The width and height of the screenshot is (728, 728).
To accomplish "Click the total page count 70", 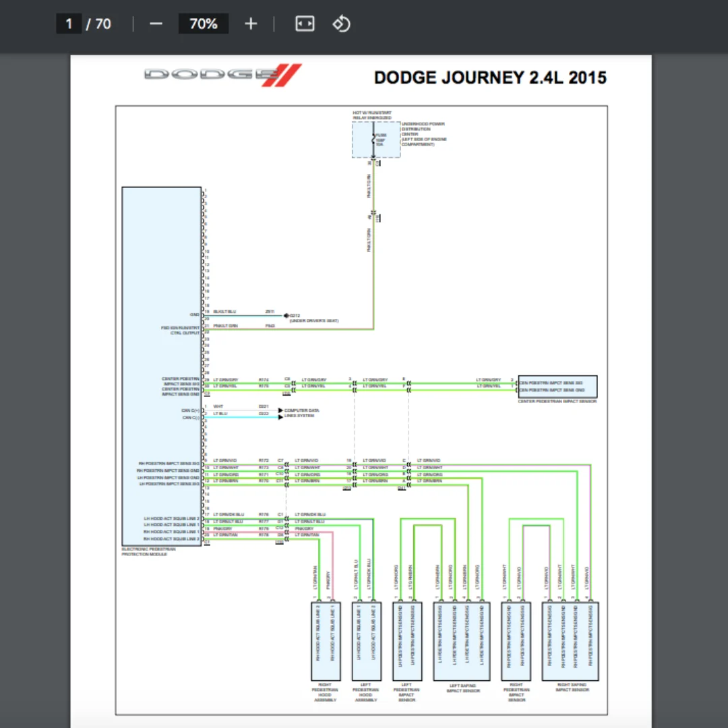I will [x=103, y=24].
